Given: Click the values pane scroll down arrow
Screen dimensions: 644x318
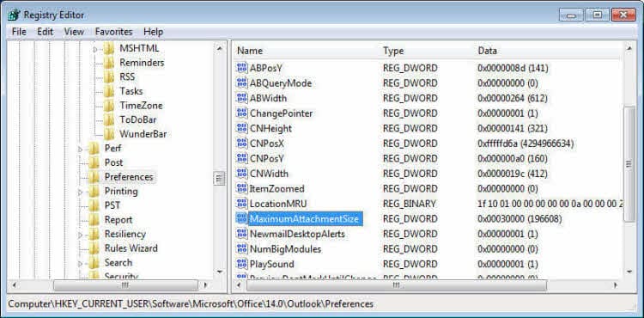Looking at the screenshot, I should coord(629,272).
